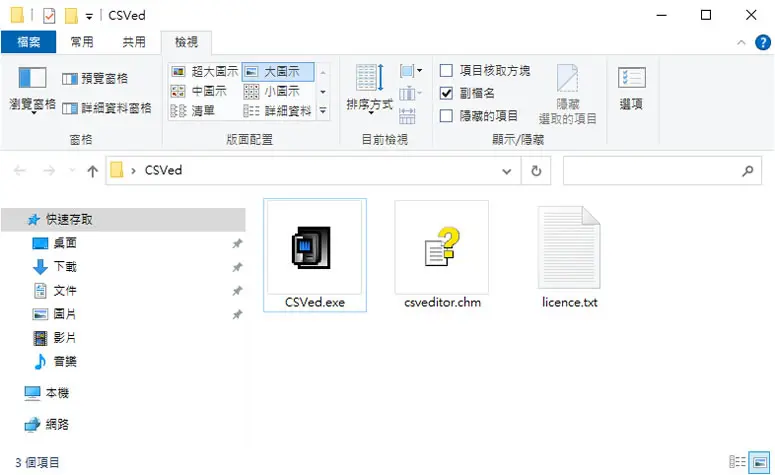Expand the address bar history dropdown
This screenshot has height=475, width=775.
(507, 171)
